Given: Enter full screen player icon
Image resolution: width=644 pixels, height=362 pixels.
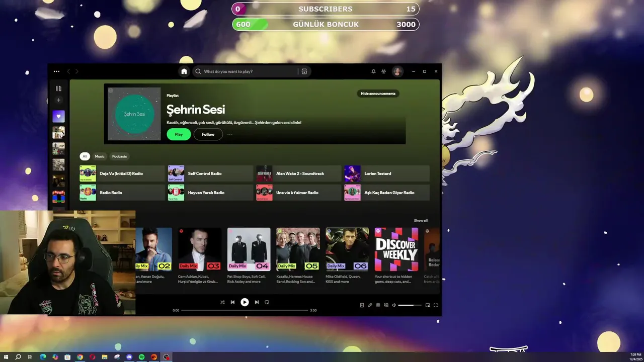Looking at the screenshot, I should (x=436, y=305).
